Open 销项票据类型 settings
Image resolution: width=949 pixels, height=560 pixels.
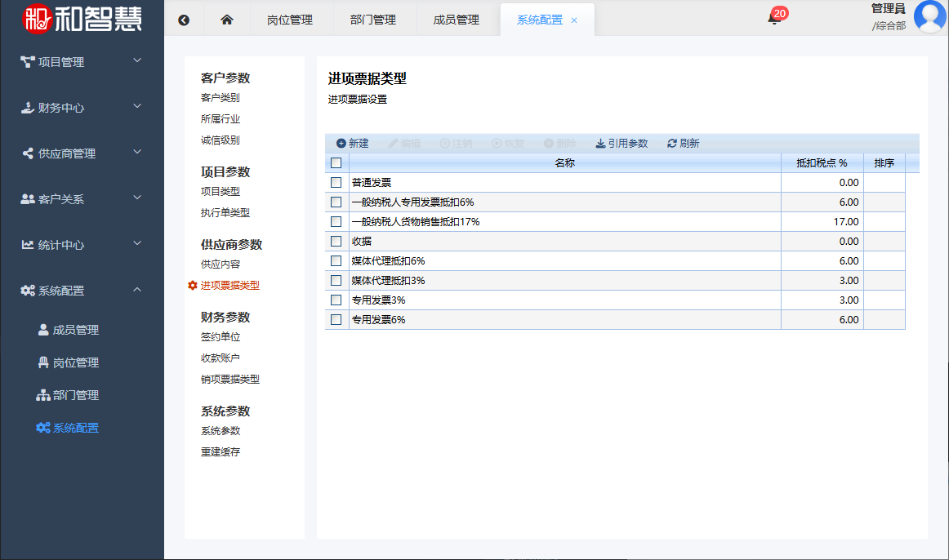[x=230, y=379]
